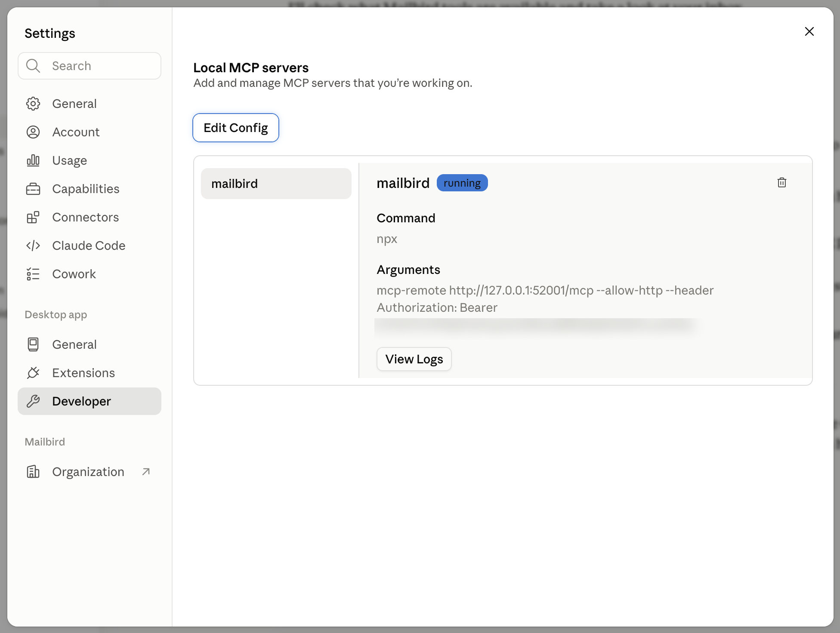Open the Account settings tab
This screenshot has height=633, width=840.
coord(90,132)
